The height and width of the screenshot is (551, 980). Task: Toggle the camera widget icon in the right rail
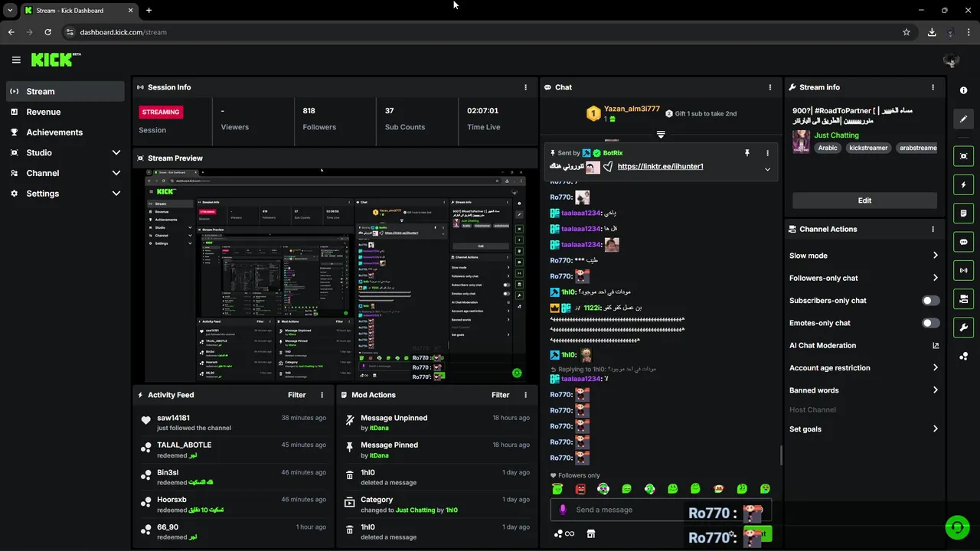[x=963, y=298]
